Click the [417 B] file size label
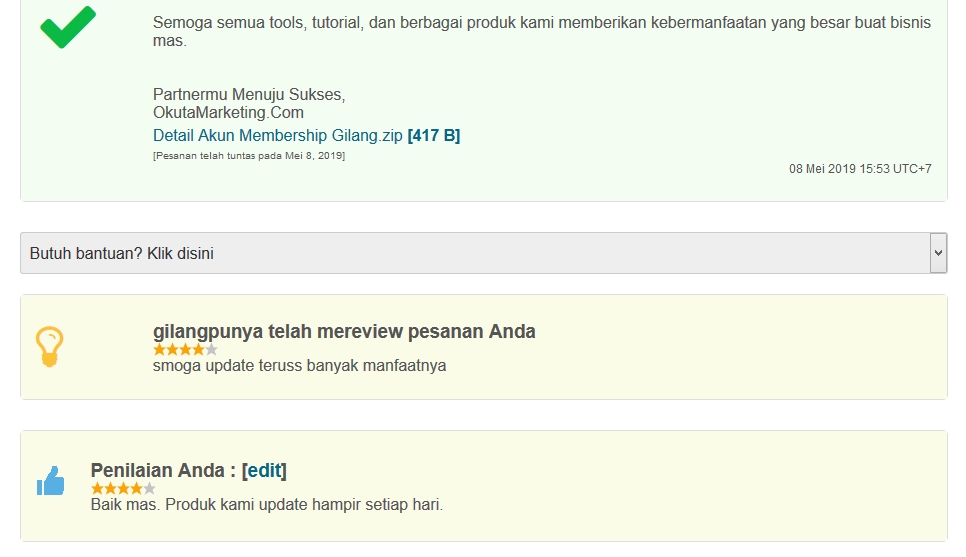Image resolution: width=966 pixels, height=557 pixels. point(434,135)
